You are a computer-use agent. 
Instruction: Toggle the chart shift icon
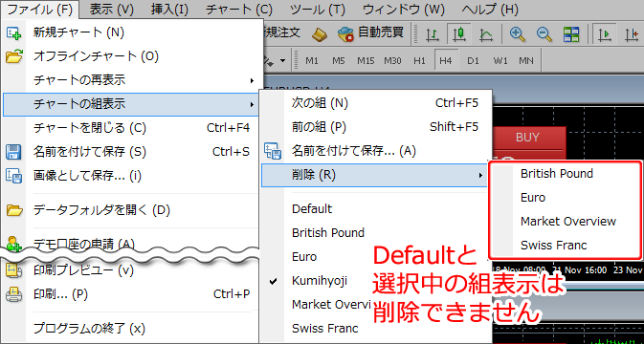point(633,34)
